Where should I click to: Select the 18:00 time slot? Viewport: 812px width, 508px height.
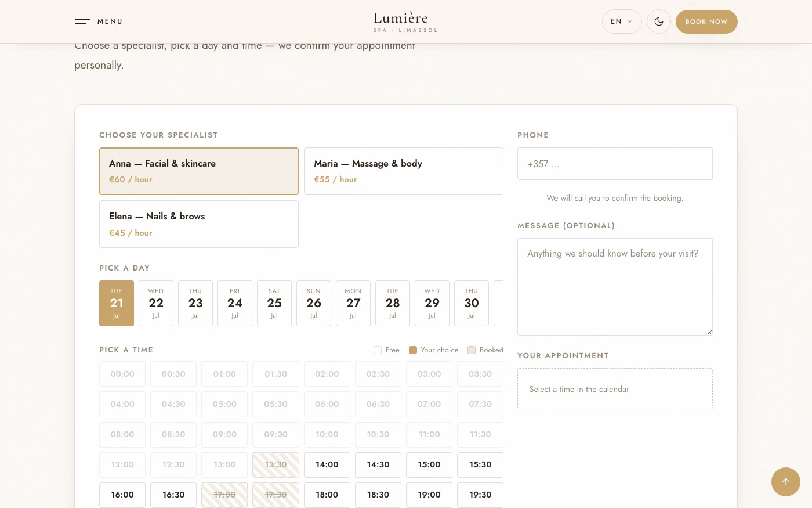coord(327,495)
